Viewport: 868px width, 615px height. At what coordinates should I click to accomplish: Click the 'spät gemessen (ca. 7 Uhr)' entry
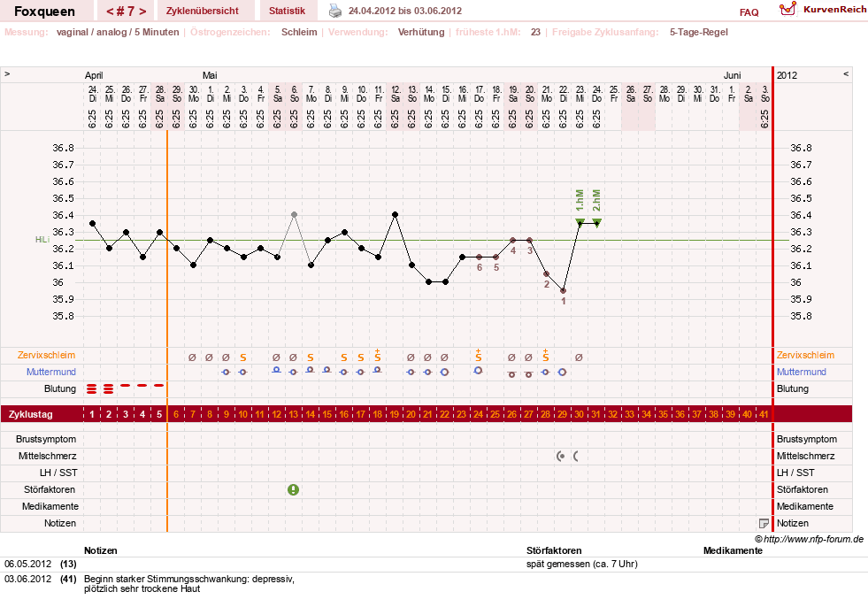pyautogui.click(x=582, y=564)
